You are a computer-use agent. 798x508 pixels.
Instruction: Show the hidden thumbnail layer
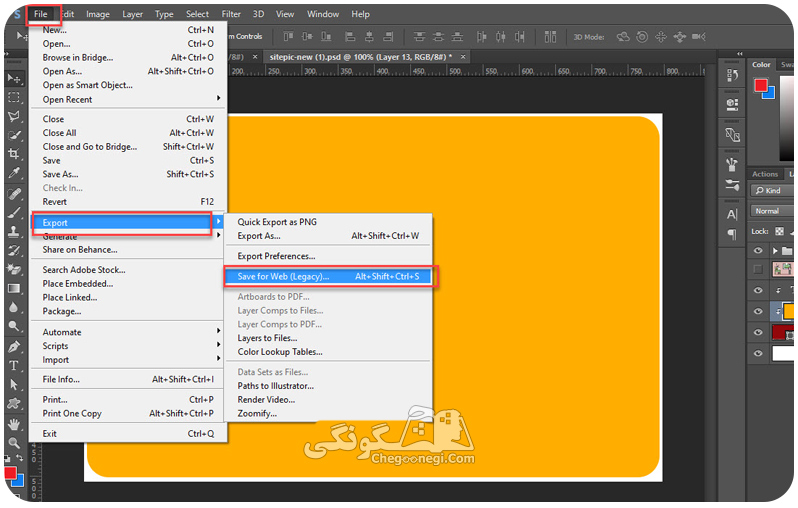click(x=758, y=269)
